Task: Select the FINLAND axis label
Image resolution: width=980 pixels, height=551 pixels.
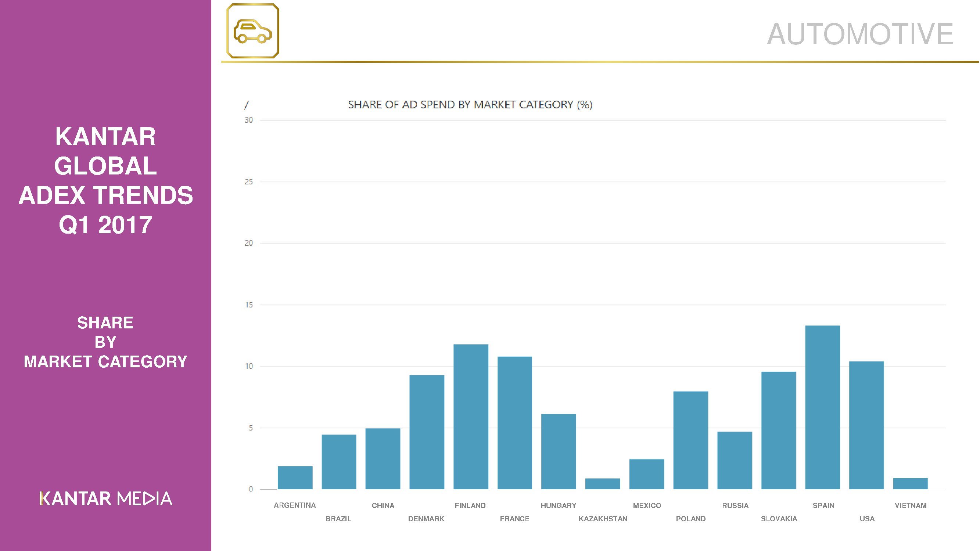Action: (x=470, y=505)
